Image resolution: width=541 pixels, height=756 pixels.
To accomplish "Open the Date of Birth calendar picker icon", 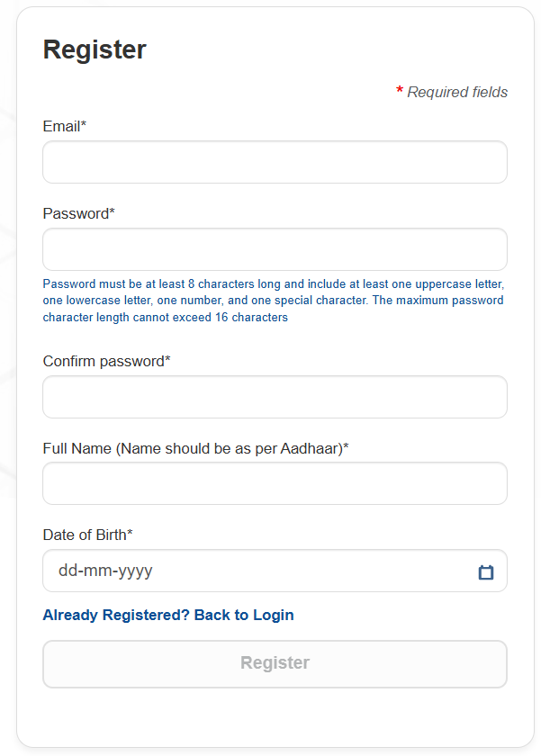I will 486,571.
